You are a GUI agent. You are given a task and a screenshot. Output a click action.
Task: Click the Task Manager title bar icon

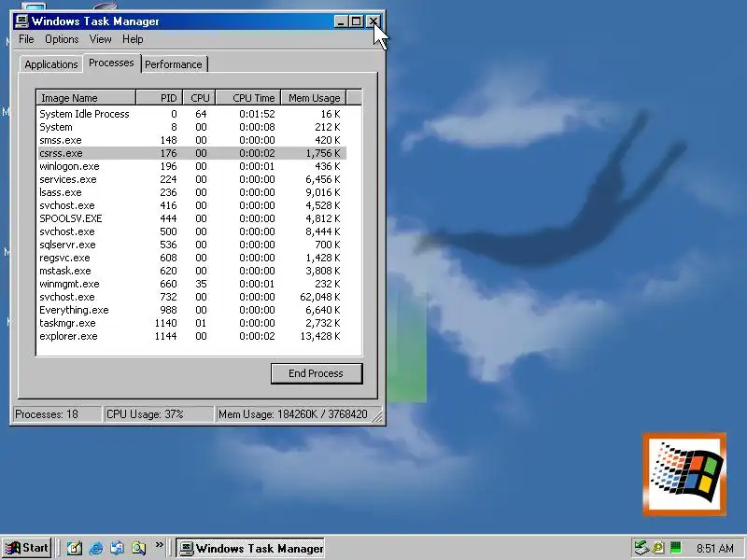[21, 21]
